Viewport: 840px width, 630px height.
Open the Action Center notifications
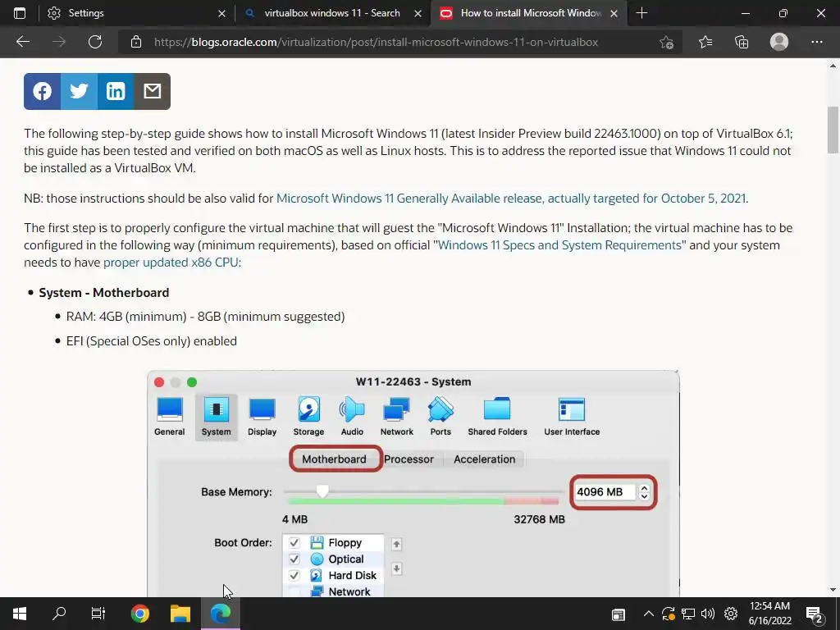click(x=814, y=614)
